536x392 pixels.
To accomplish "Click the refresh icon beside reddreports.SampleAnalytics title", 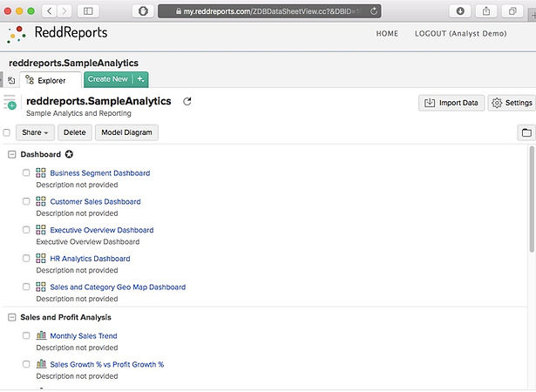I will (187, 102).
